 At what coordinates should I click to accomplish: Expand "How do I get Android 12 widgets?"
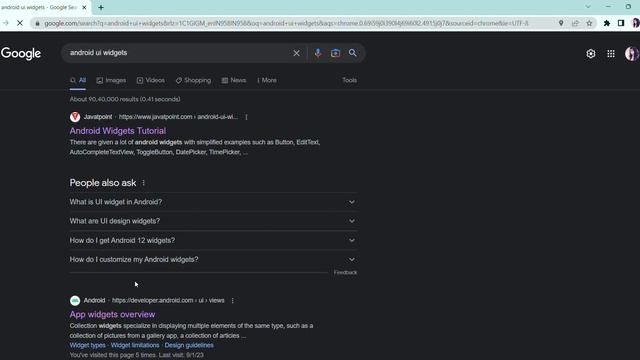pyautogui.click(x=213, y=240)
